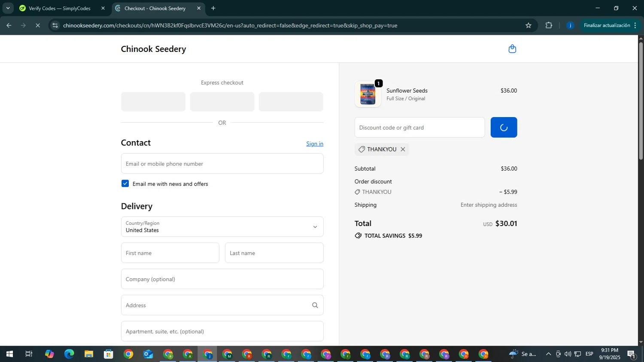The width and height of the screenshot is (644, 362).
Task: Launch Copilot from the taskbar
Action: (x=49, y=354)
